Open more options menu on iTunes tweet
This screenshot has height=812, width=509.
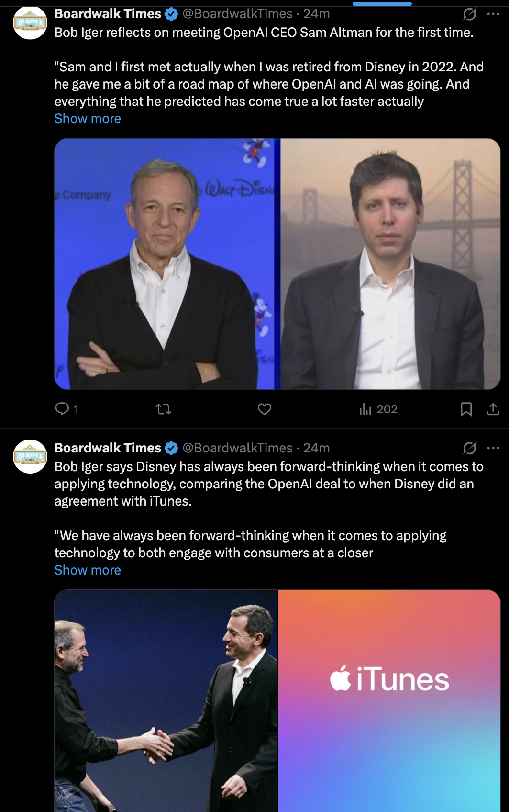pos(493,448)
